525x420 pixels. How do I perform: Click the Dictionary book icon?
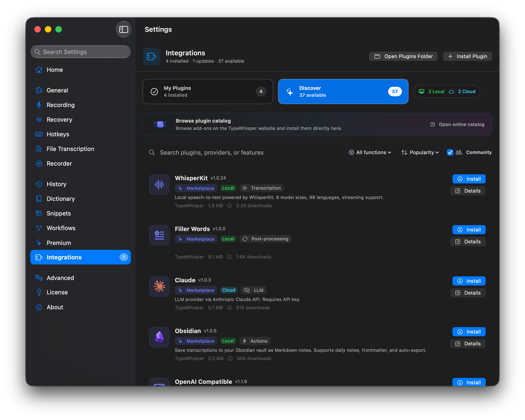point(39,199)
